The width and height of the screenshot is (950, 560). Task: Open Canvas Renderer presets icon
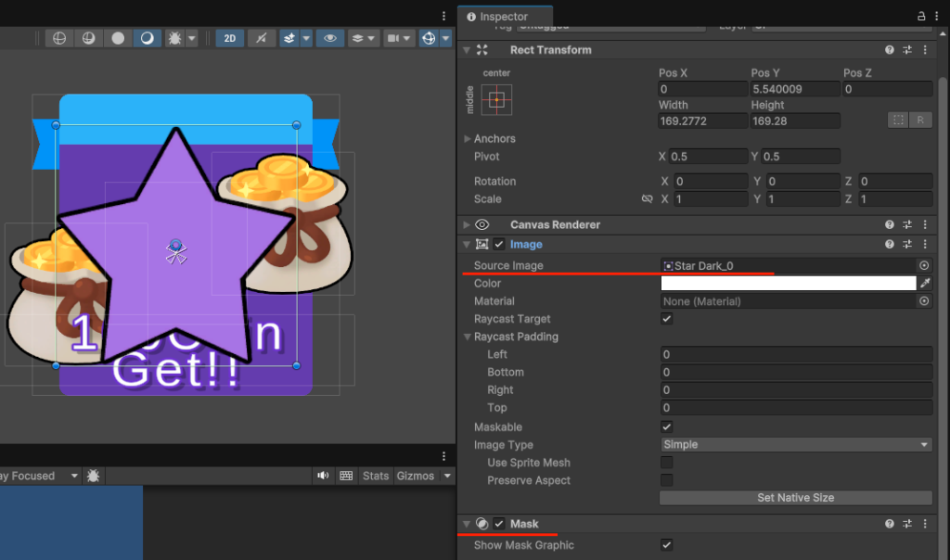pyautogui.click(x=907, y=224)
